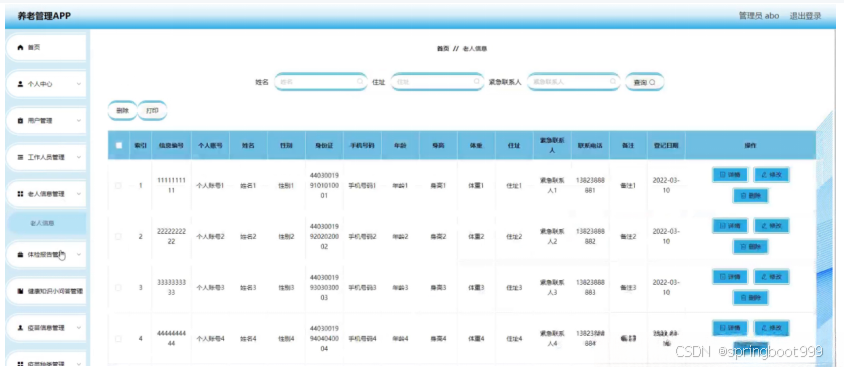Focus the 紧急联系人 search input field

(574, 82)
